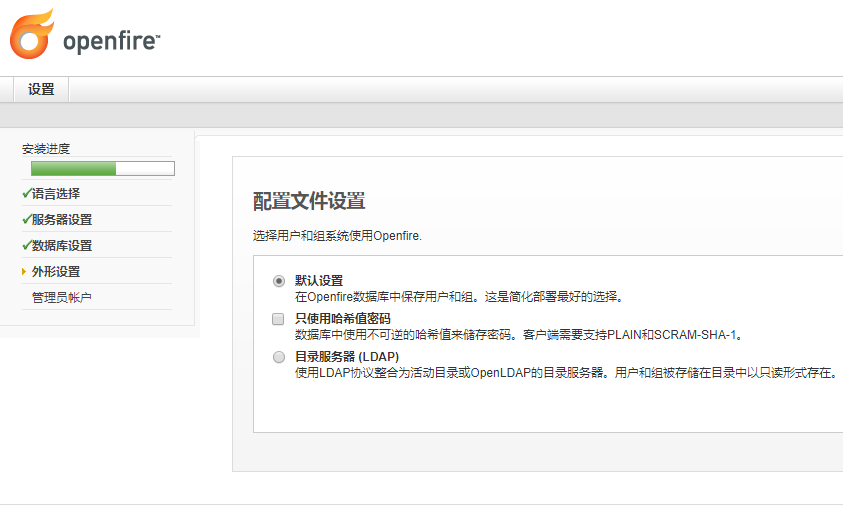
Task: Click the orange arrow beside 外形设置
Action: coord(24,272)
